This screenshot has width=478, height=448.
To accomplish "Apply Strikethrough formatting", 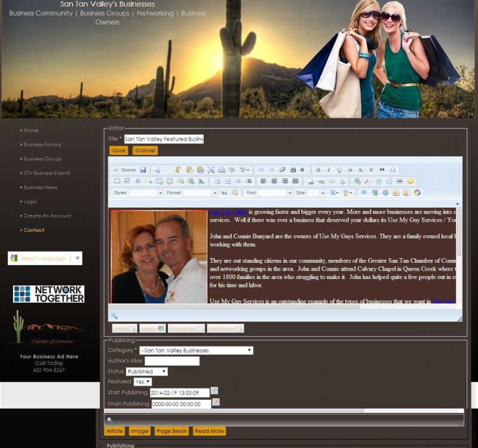I will 350,170.
